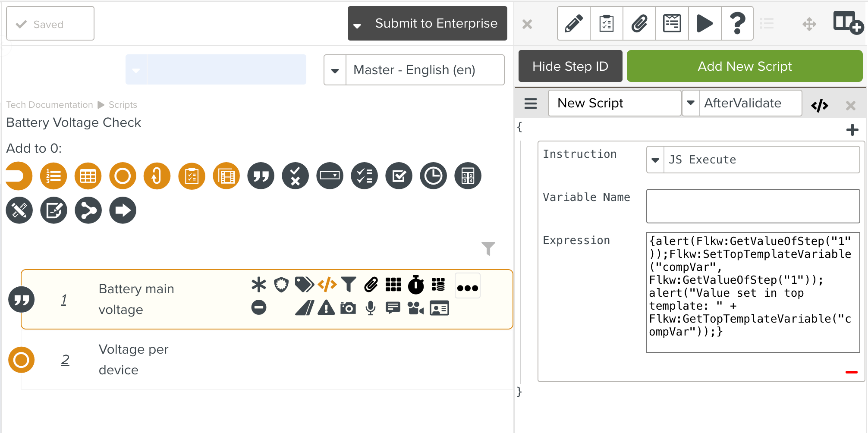Click the Hide Step ID button
Image resolution: width=868 pixels, height=433 pixels.
click(x=570, y=66)
